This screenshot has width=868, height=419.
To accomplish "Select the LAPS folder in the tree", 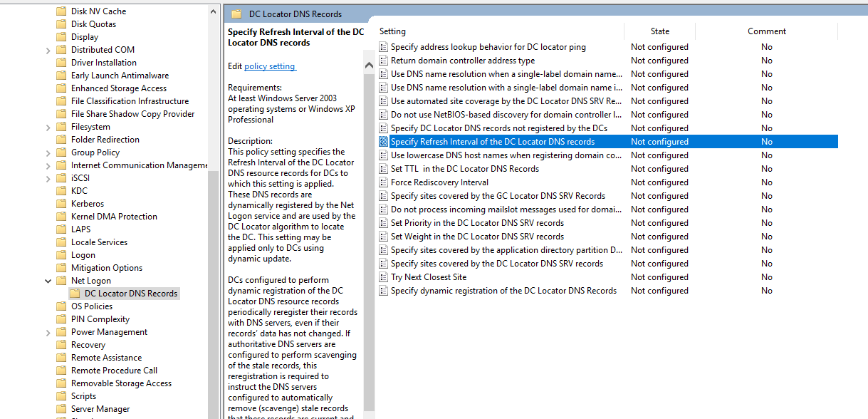I will (83, 229).
